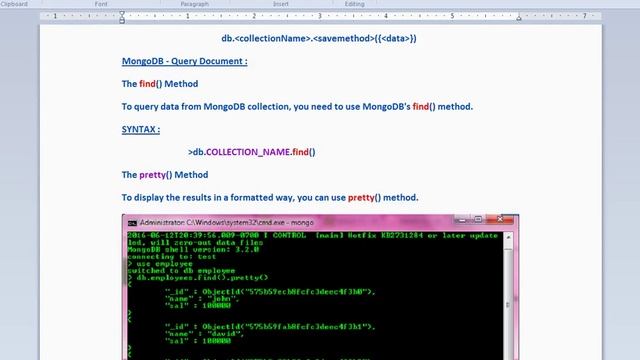Click the up arrow of the cmd window scrollbar
The width and height of the screenshot is (640, 360).
[508, 237]
